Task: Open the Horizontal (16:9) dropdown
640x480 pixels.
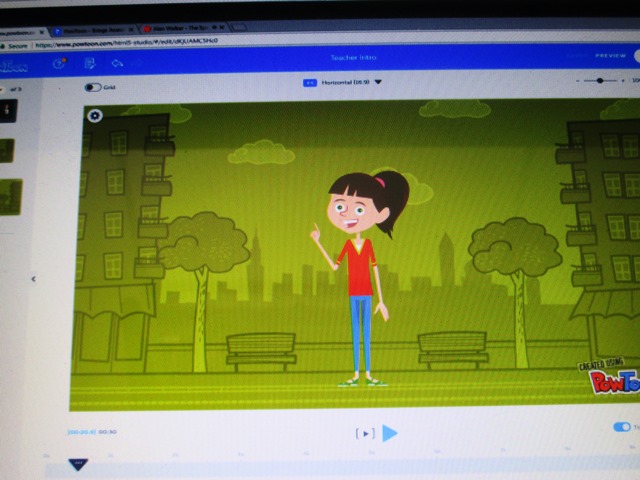Action: tap(352, 82)
